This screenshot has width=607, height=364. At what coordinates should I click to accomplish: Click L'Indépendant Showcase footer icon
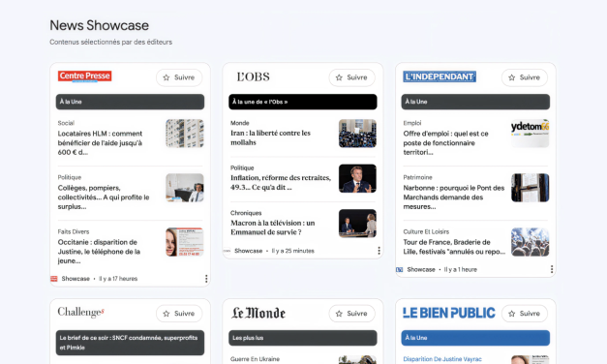click(399, 269)
